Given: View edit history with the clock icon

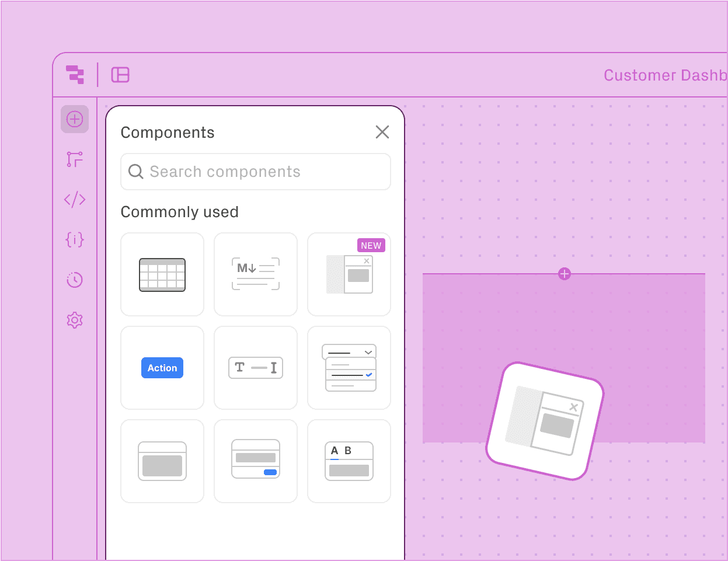Looking at the screenshot, I should click(75, 280).
